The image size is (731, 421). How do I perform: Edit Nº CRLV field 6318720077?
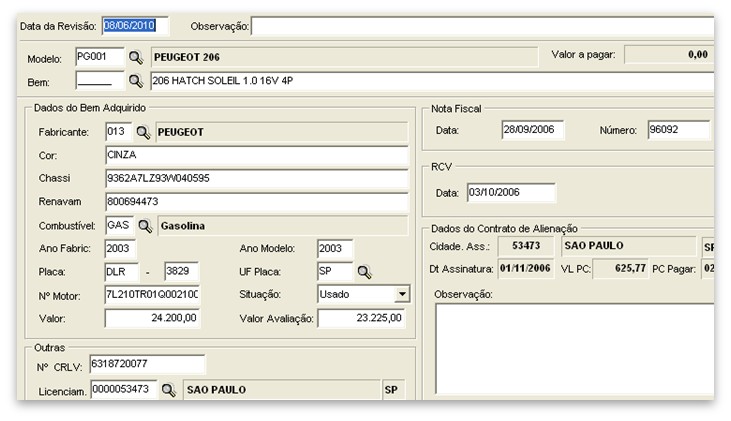[147, 364]
